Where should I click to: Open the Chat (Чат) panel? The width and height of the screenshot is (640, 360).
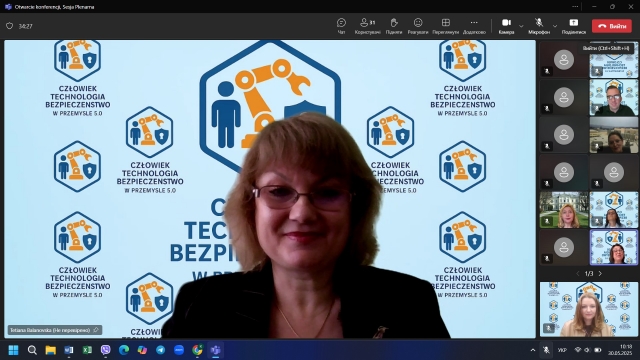[x=341, y=26]
